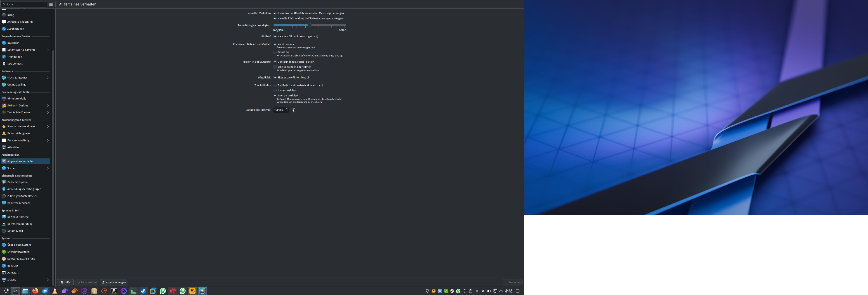Go to Region & Sprache settings
This screenshot has height=295, width=868.
point(18,217)
